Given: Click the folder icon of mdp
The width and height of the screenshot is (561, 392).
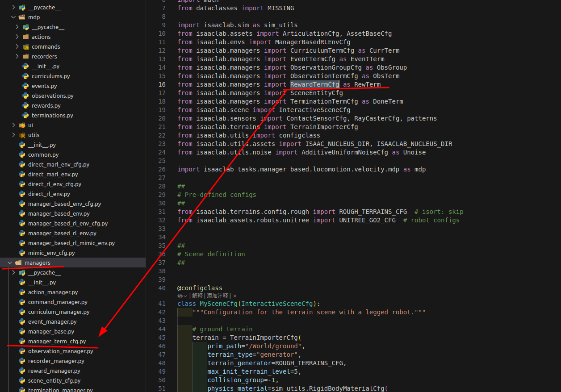Looking at the screenshot, I should 22,17.
